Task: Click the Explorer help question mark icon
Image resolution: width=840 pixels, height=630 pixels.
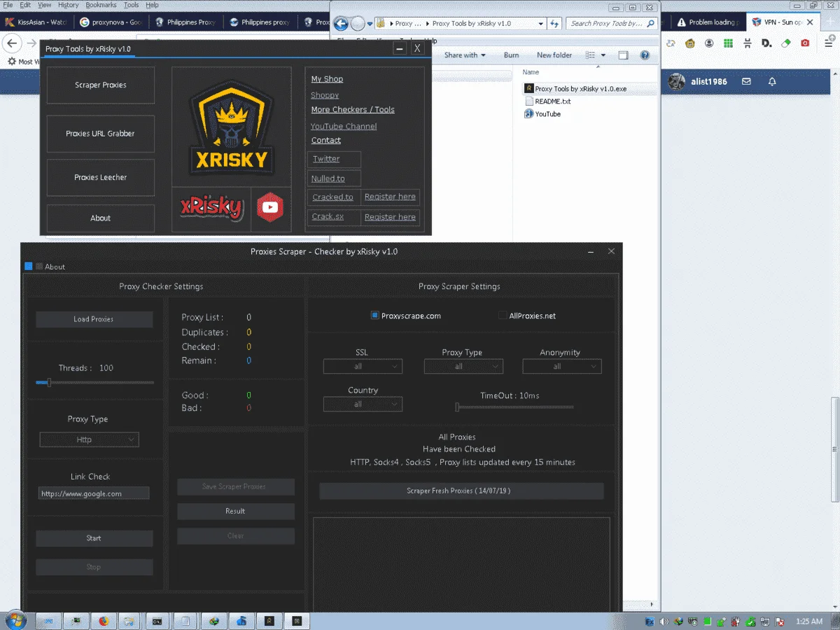Action: pyautogui.click(x=645, y=55)
